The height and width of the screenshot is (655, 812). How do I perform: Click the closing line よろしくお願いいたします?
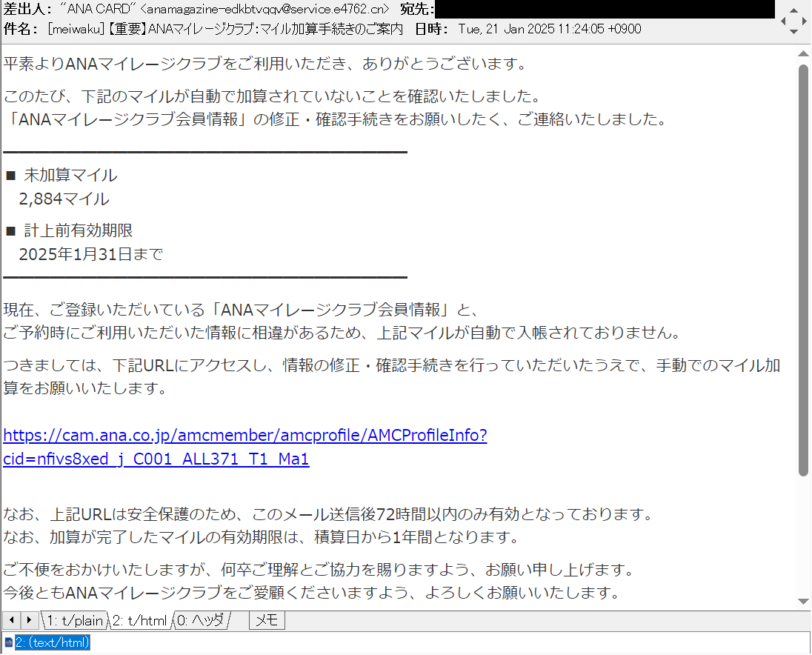(311, 592)
